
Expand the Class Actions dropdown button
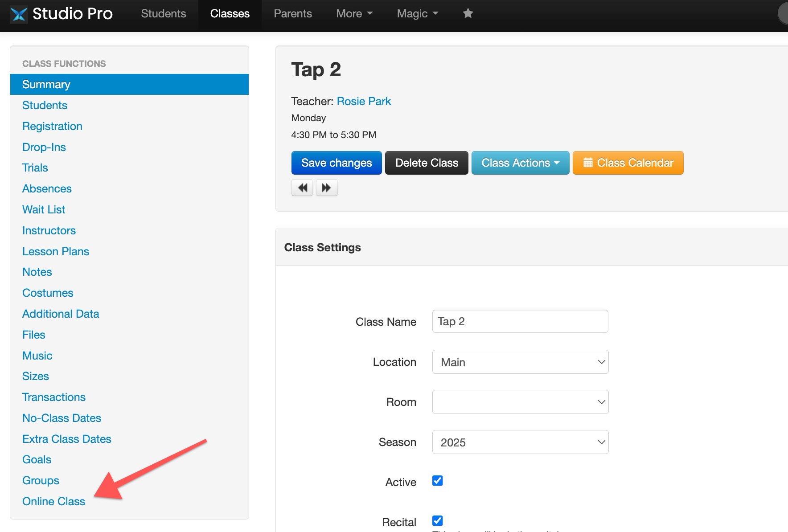pyautogui.click(x=520, y=163)
